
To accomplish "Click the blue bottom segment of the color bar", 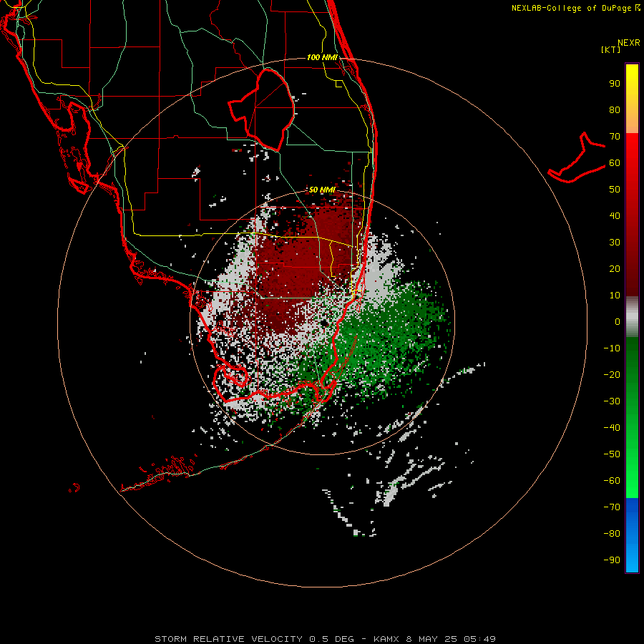I will (632, 535).
